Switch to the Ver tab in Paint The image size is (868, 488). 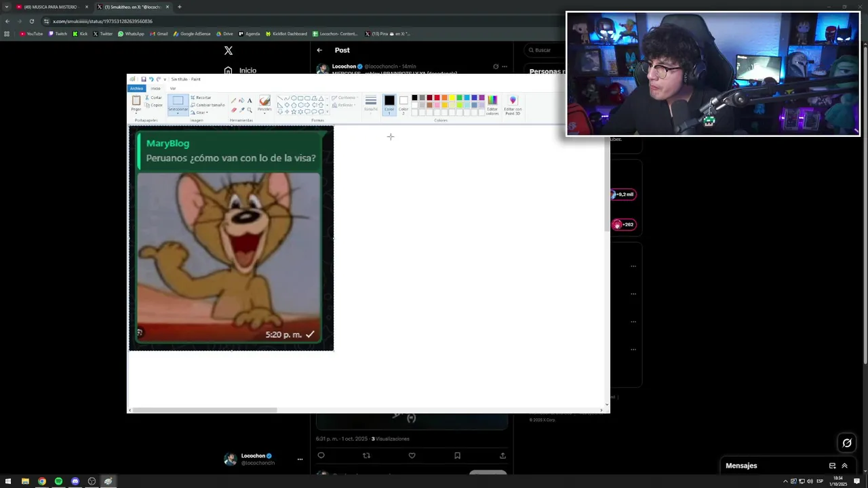pyautogui.click(x=173, y=88)
